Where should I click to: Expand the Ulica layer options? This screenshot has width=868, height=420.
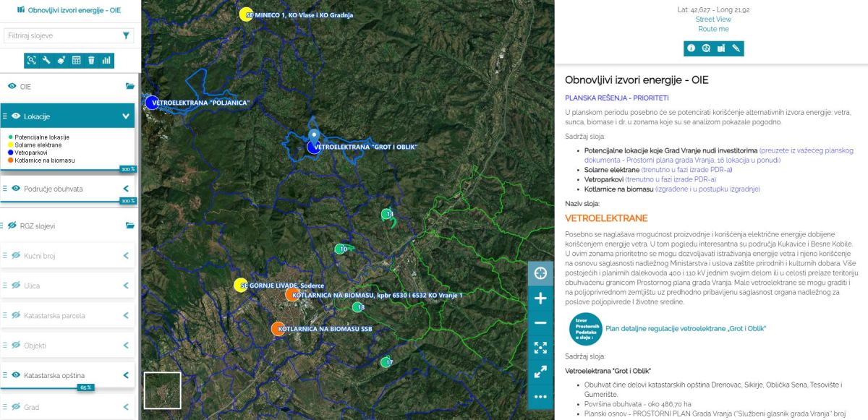tap(126, 286)
